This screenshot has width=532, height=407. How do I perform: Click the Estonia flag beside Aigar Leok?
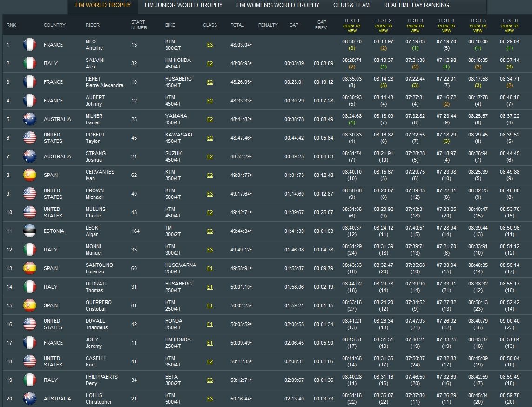pos(30,231)
